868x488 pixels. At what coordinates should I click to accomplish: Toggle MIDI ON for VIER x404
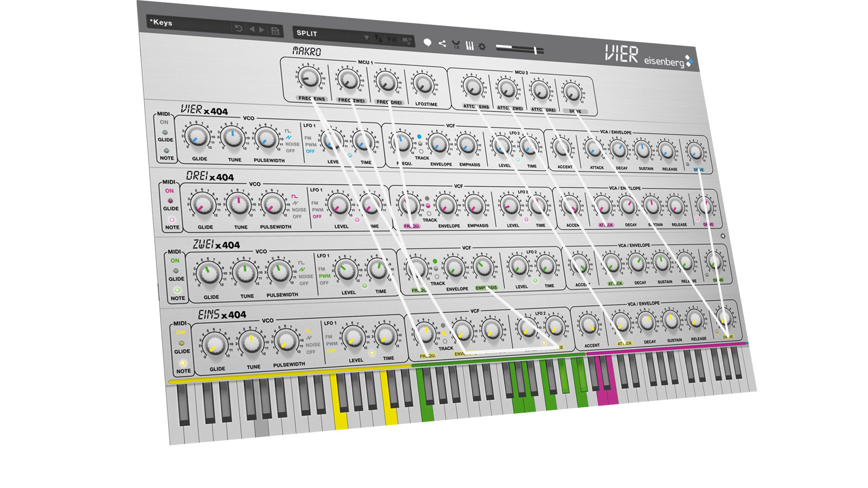(x=164, y=123)
